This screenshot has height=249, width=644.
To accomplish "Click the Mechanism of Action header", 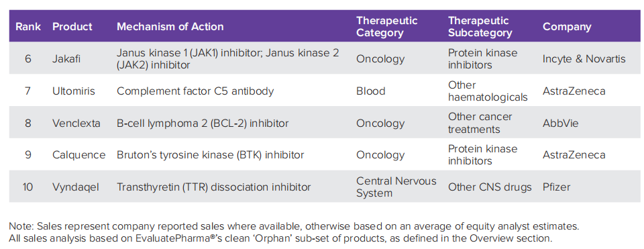I will pyautogui.click(x=170, y=27).
